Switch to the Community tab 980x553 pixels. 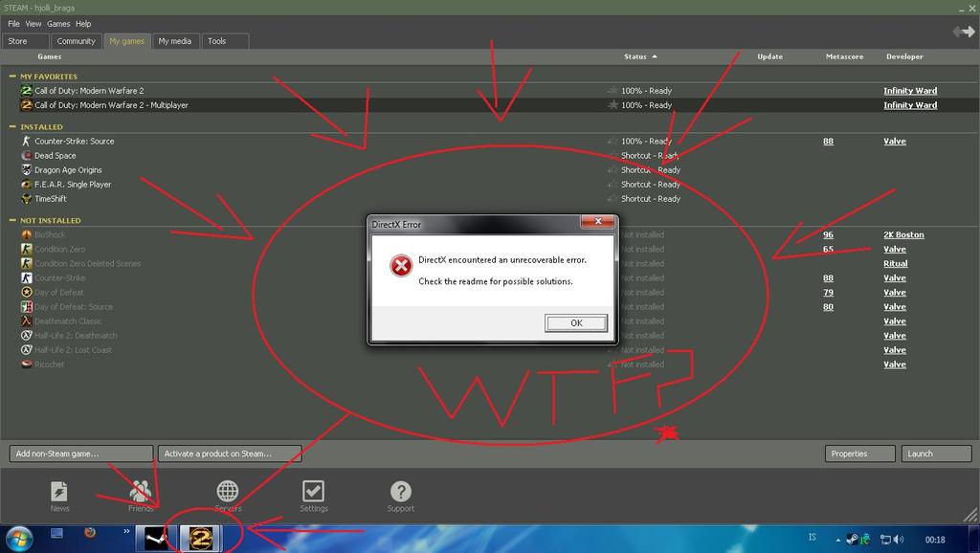point(76,41)
